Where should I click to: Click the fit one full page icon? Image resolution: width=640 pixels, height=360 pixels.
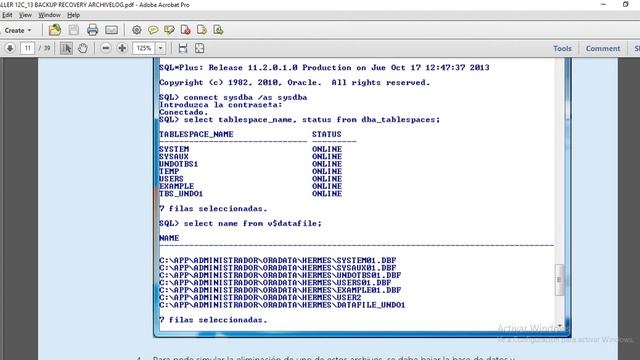pyautogui.click(x=199, y=48)
